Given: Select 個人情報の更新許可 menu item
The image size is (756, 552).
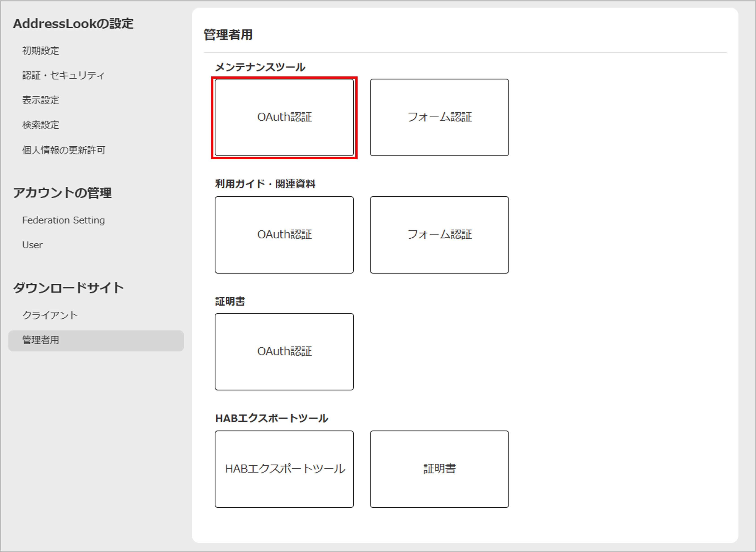Looking at the screenshot, I should (63, 150).
